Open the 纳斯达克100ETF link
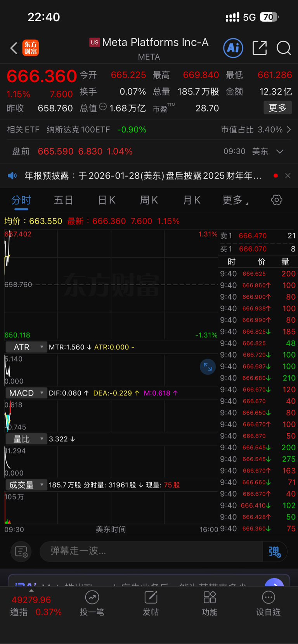Image resolution: width=298 pixels, height=644 pixels. pyautogui.click(x=78, y=129)
